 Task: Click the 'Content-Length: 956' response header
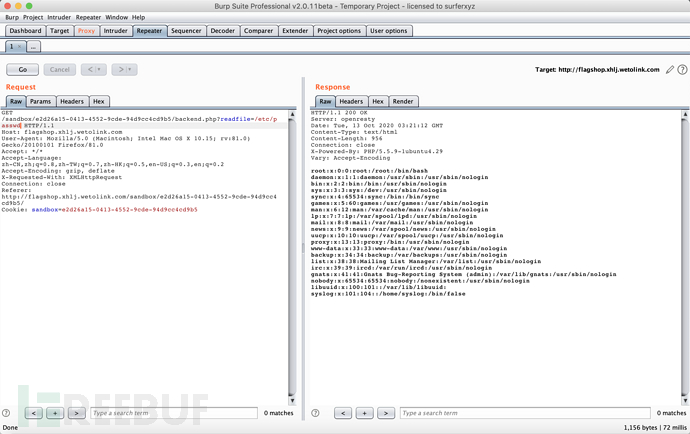pyautogui.click(x=346, y=138)
